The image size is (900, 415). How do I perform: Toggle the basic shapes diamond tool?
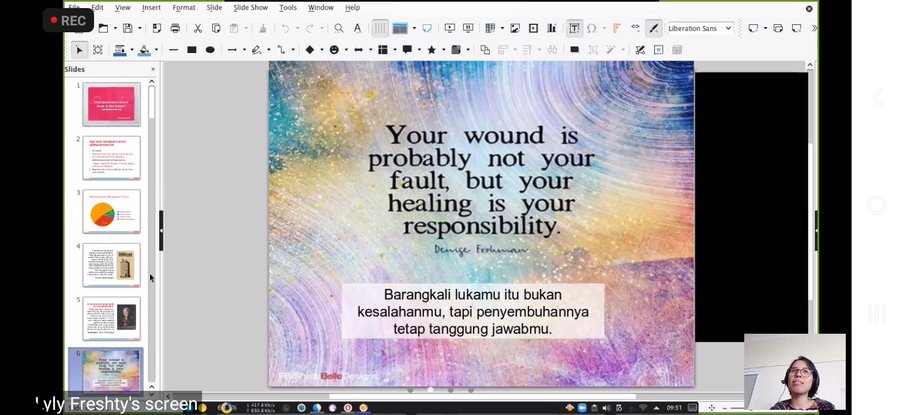(x=309, y=50)
